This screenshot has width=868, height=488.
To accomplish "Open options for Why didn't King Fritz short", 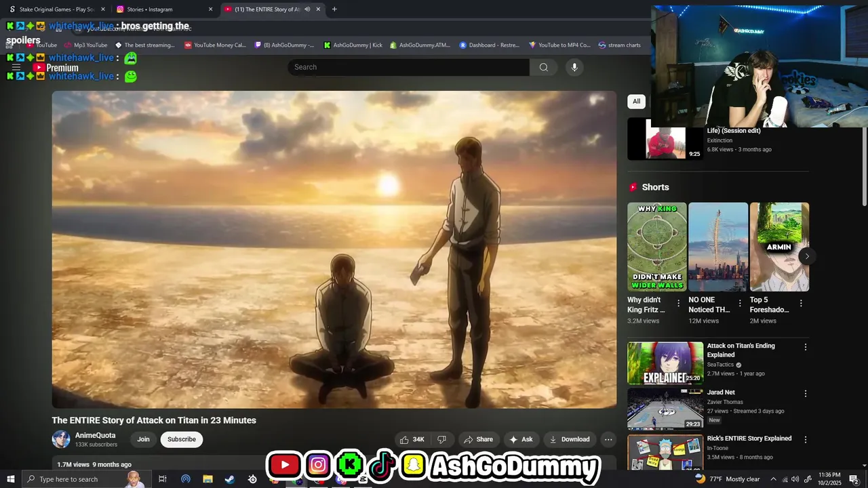I will click(678, 304).
